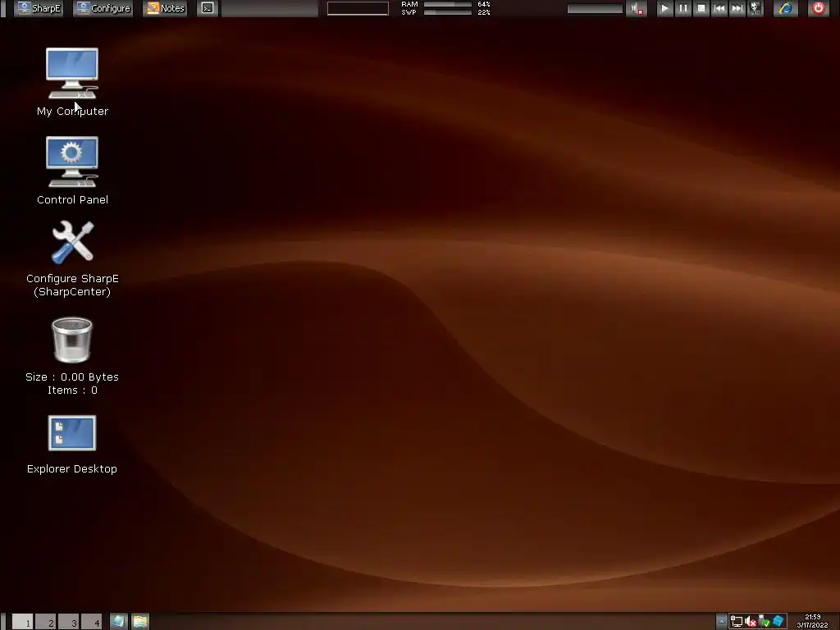Open the file explorer folder icon

tap(139, 622)
